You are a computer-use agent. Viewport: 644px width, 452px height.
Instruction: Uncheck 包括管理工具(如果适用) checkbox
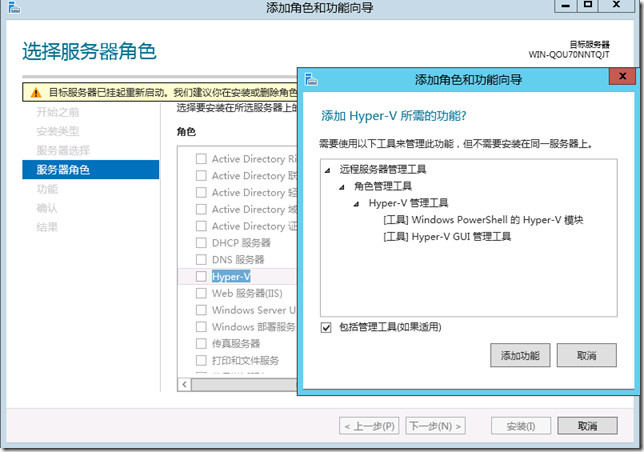tap(326, 328)
